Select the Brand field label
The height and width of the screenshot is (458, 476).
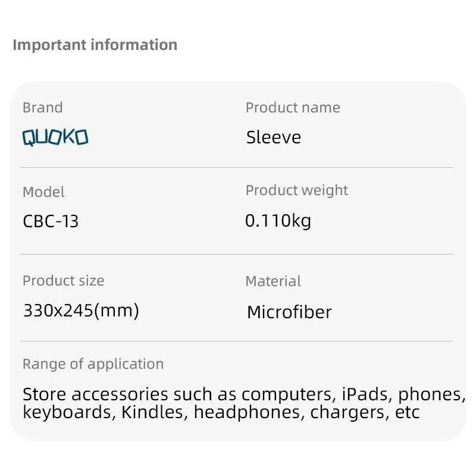point(42,108)
